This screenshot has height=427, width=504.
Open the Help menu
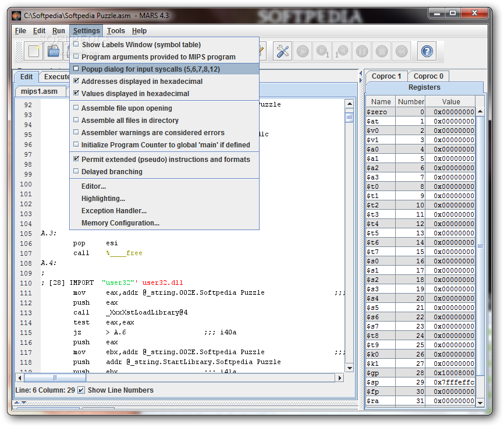pos(139,31)
